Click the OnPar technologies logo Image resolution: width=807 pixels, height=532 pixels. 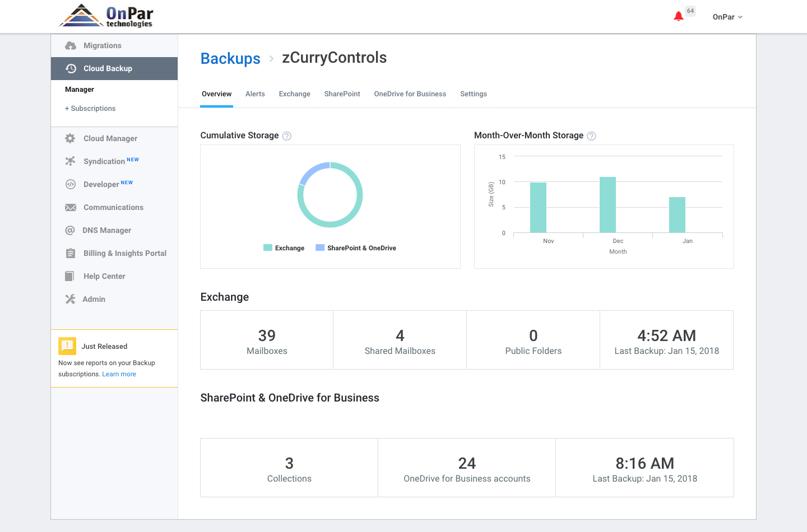click(x=106, y=16)
